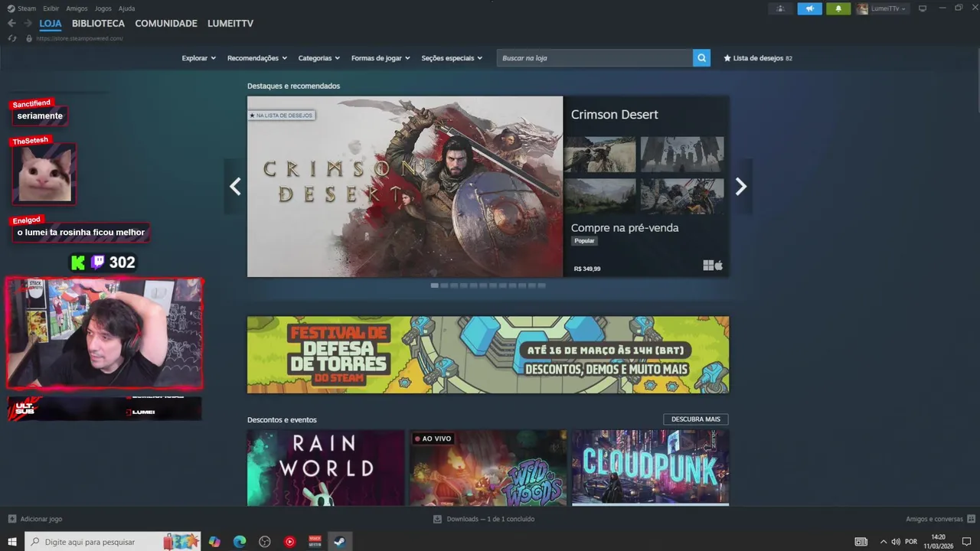This screenshot has height=551, width=980.
Task: Select the last carousel page dot
Action: tap(541, 285)
